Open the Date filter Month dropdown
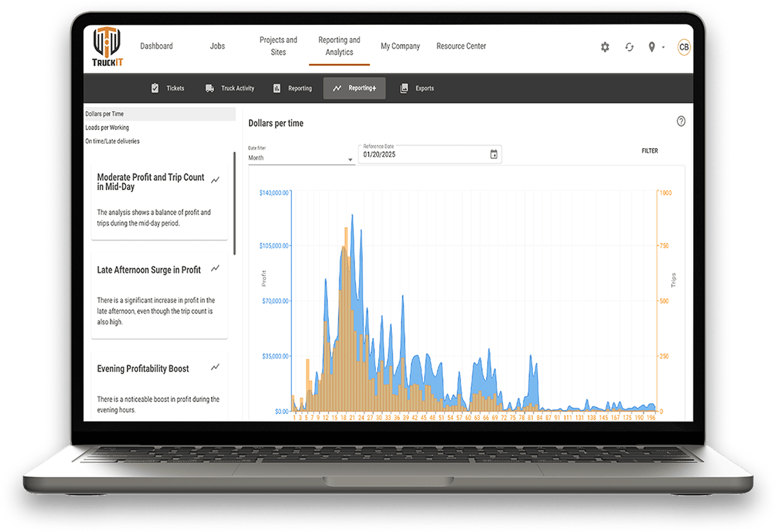The image size is (776, 532). 301,154
